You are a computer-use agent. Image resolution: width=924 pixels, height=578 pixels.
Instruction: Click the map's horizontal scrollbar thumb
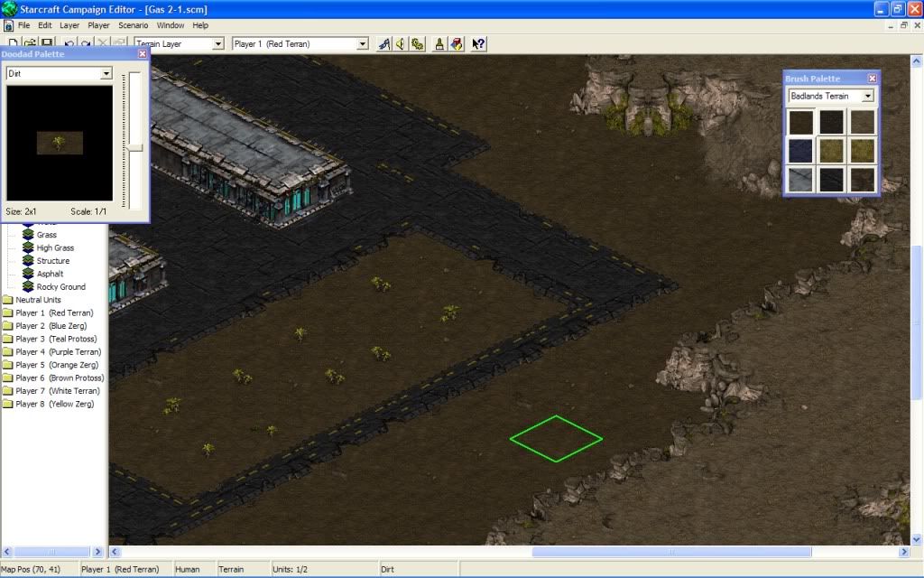(x=671, y=552)
